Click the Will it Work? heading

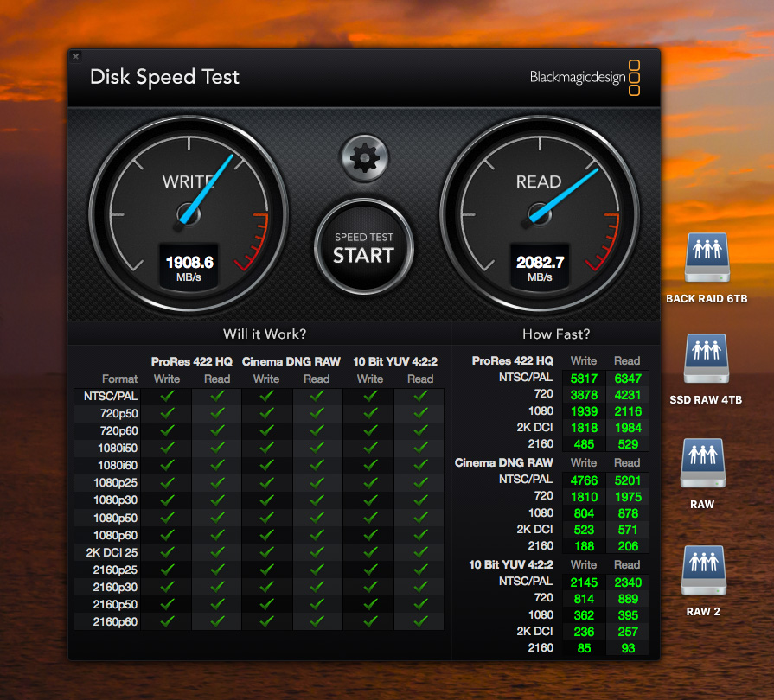pyautogui.click(x=265, y=334)
